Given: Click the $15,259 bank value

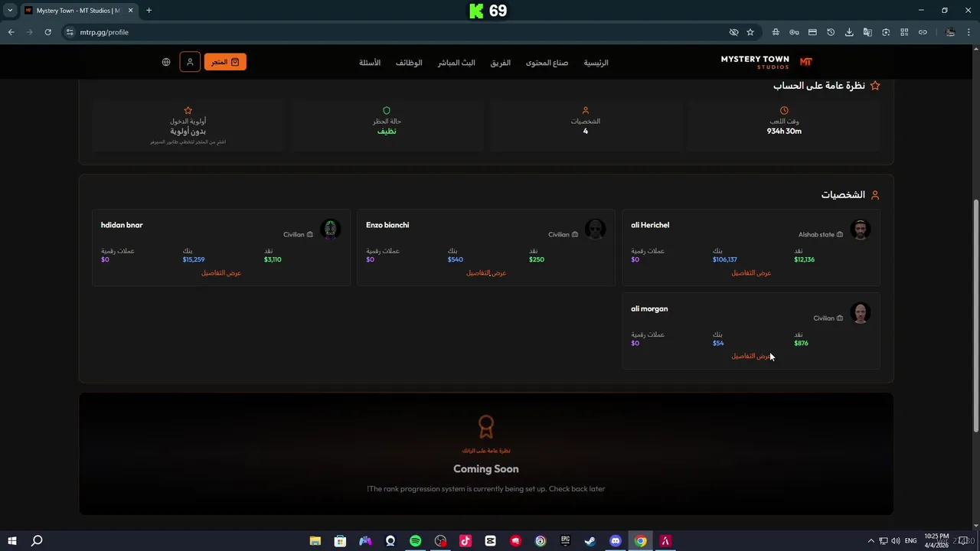Looking at the screenshot, I should tap(194, 259).
